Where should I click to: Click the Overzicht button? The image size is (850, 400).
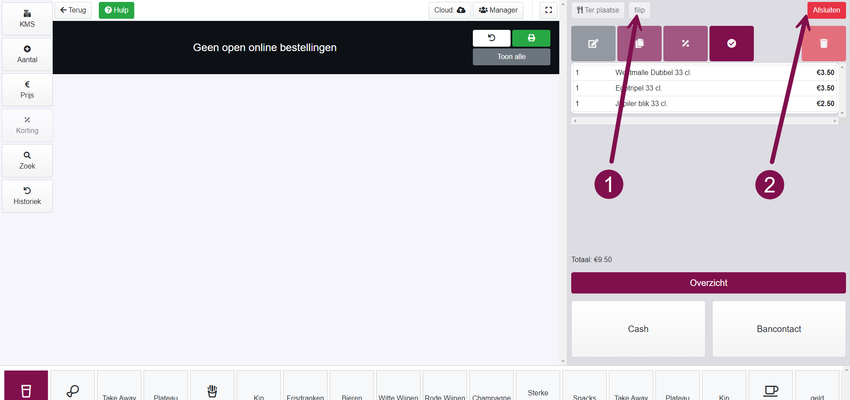(x=707, y=283)
